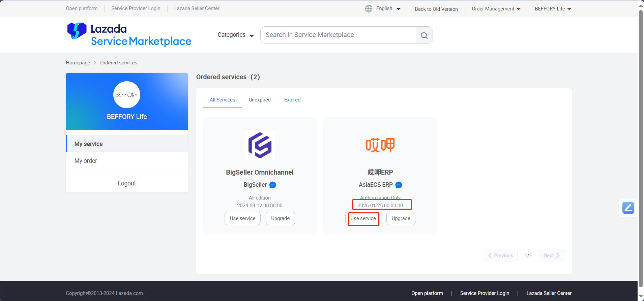The width and height of the screenshot is (644, 301).
Task: Click the 哎呷ERP service title
Action: tap(380, 172)
